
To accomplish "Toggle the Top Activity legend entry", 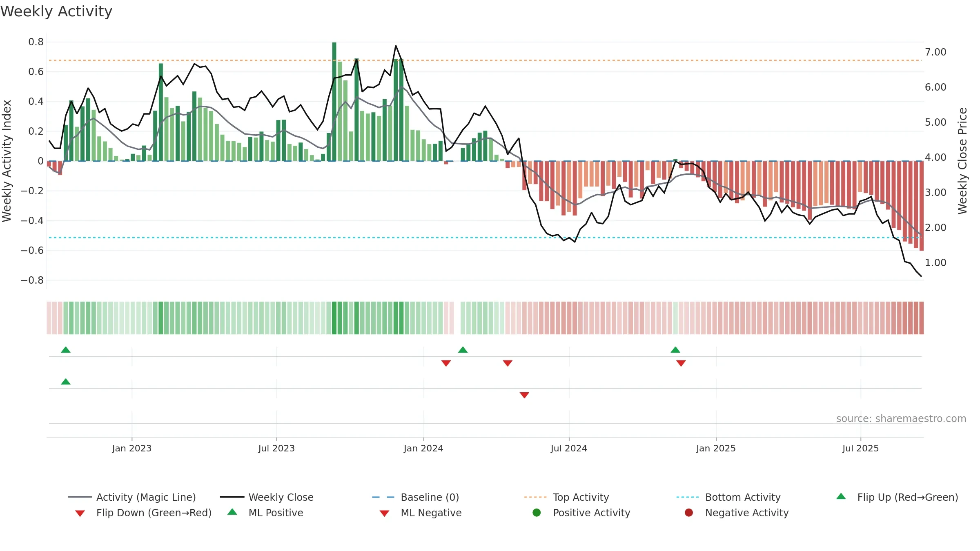I will click(x=566, y=497).
